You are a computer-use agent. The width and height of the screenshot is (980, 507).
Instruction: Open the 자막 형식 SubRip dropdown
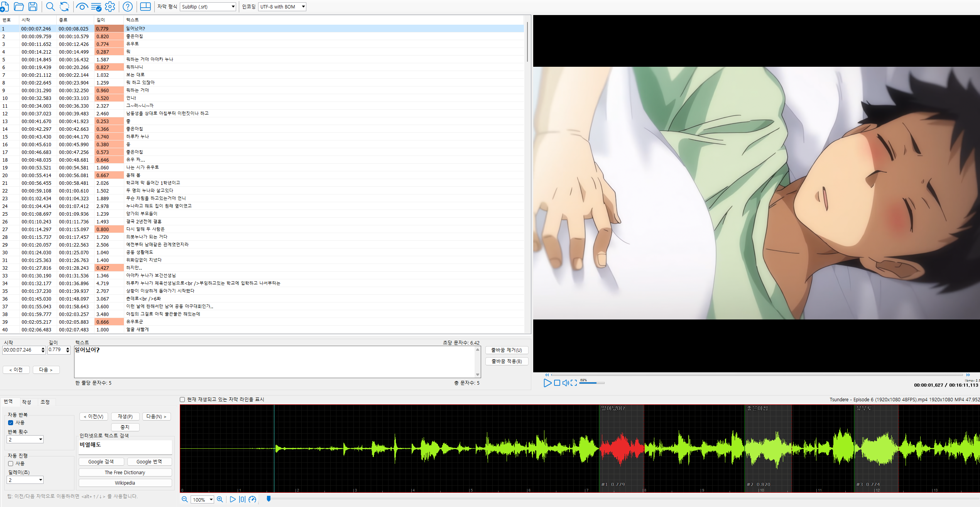click(x=208, y=7)
